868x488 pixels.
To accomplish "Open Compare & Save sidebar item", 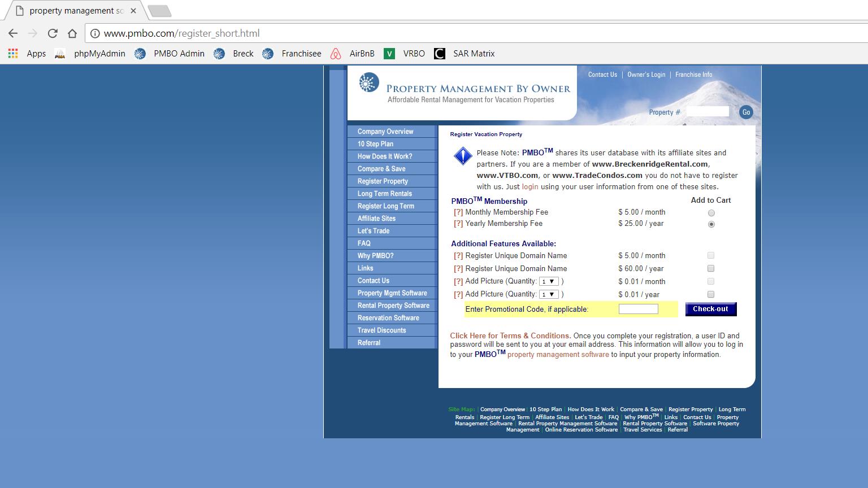I will coord(392,169).
